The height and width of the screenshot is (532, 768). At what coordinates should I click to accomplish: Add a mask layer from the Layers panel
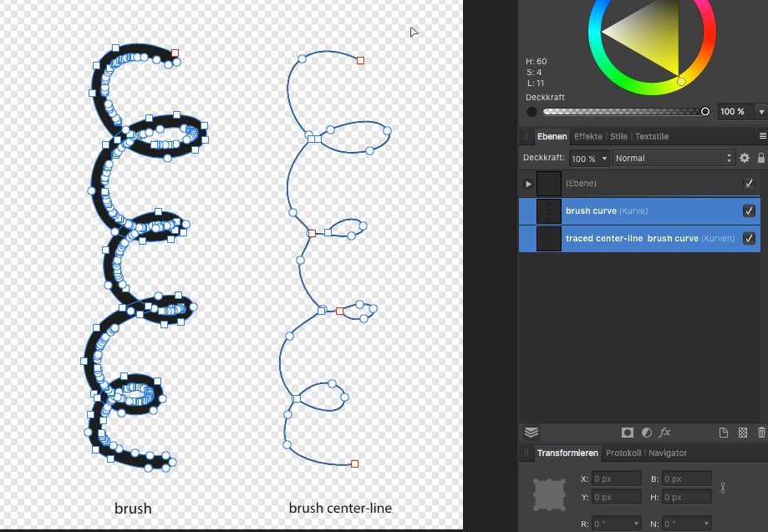(x=627, y=433)
